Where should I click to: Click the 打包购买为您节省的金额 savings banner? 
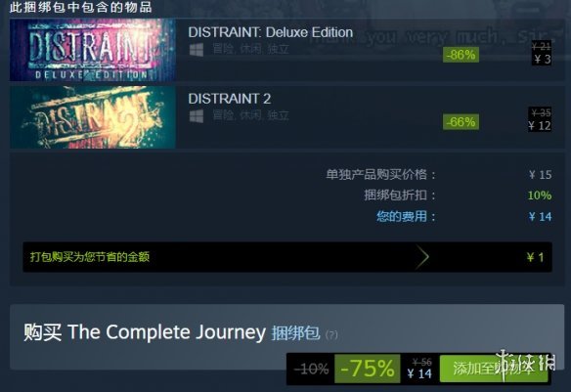[x=287, y=257]
